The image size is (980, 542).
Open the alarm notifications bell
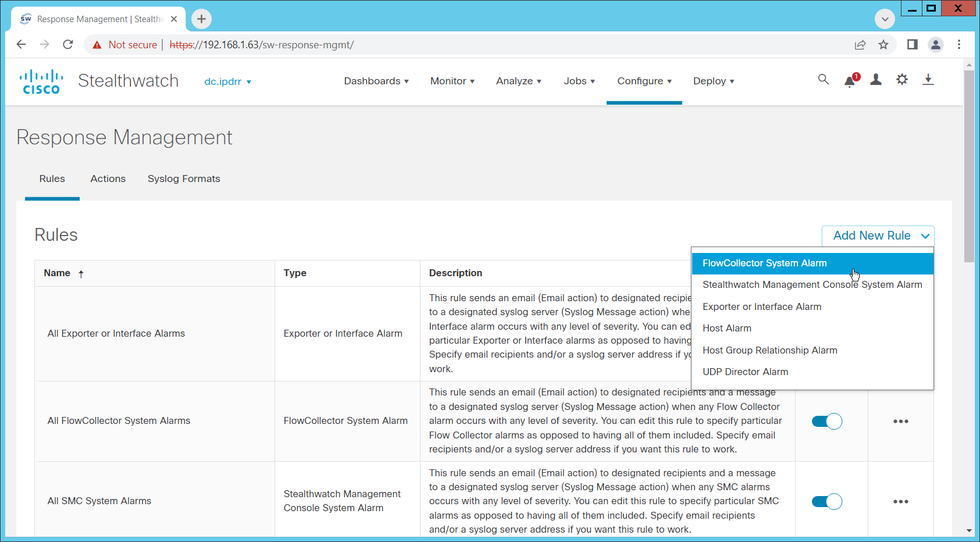pyautogui.click(x=851, y=80)
